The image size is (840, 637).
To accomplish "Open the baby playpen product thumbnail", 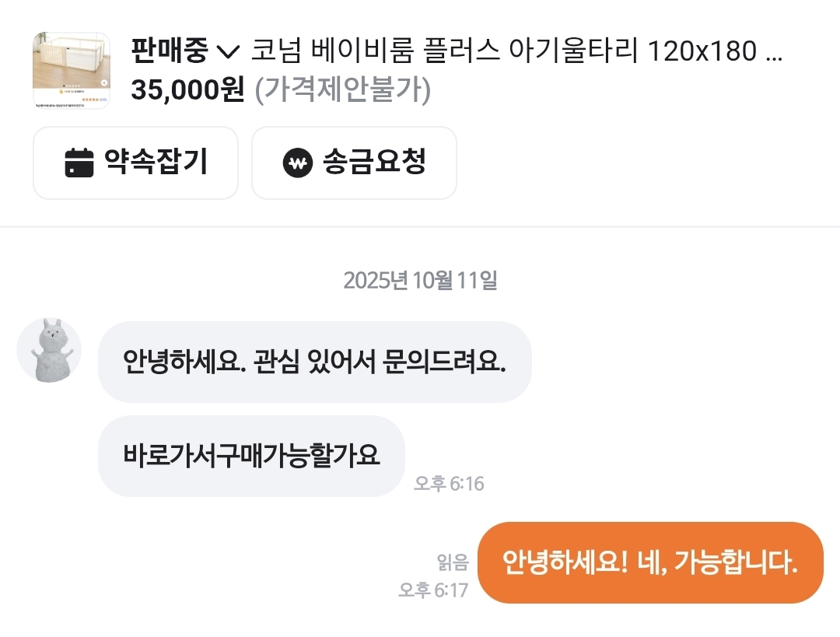I will [71, 70].
